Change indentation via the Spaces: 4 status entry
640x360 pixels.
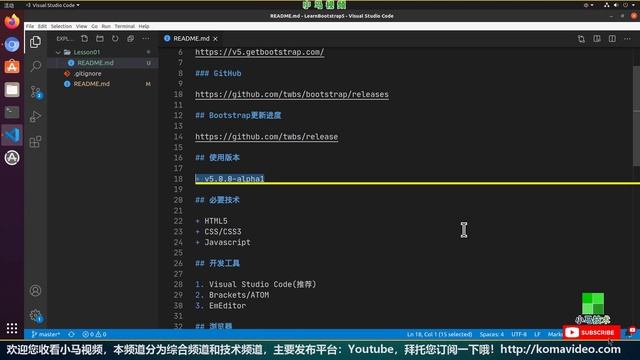point(491,334)
